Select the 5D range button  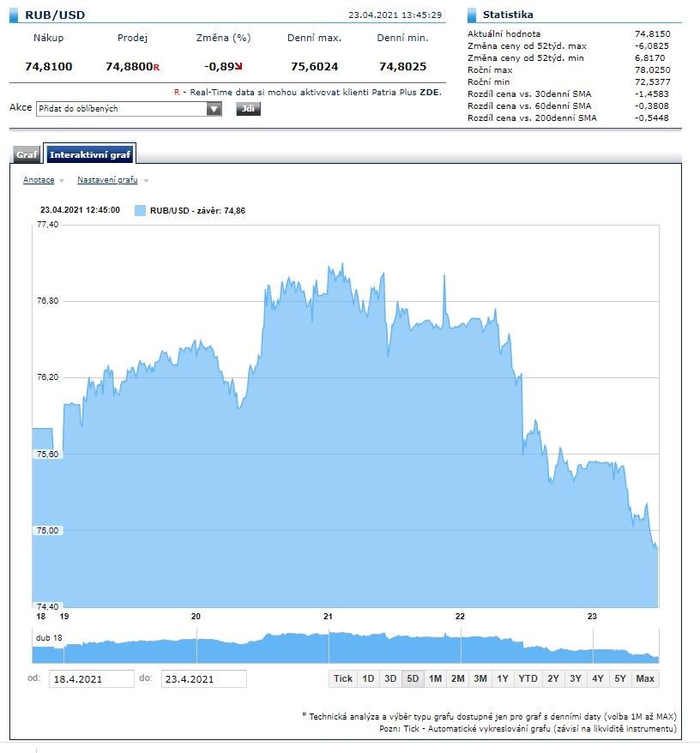pos(413,678)
